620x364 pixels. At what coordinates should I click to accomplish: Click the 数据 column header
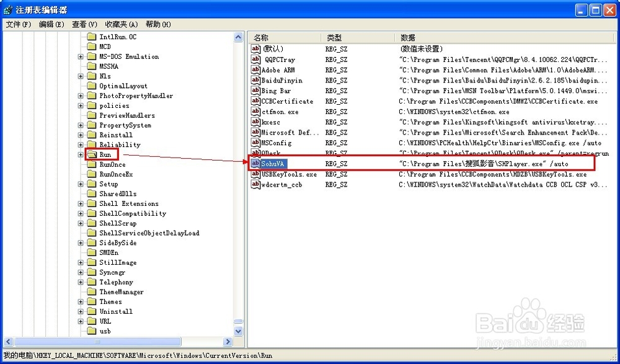504,38
